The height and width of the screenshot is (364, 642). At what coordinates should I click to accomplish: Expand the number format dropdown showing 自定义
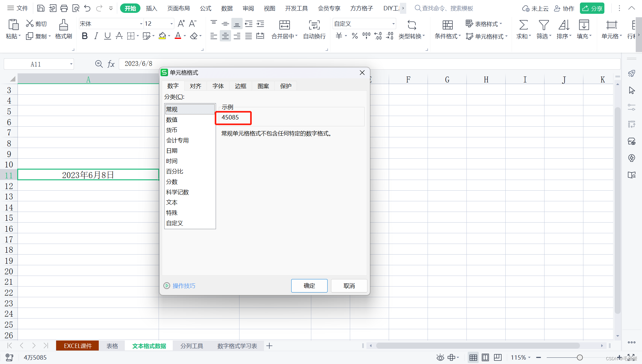tap(393, 24)
